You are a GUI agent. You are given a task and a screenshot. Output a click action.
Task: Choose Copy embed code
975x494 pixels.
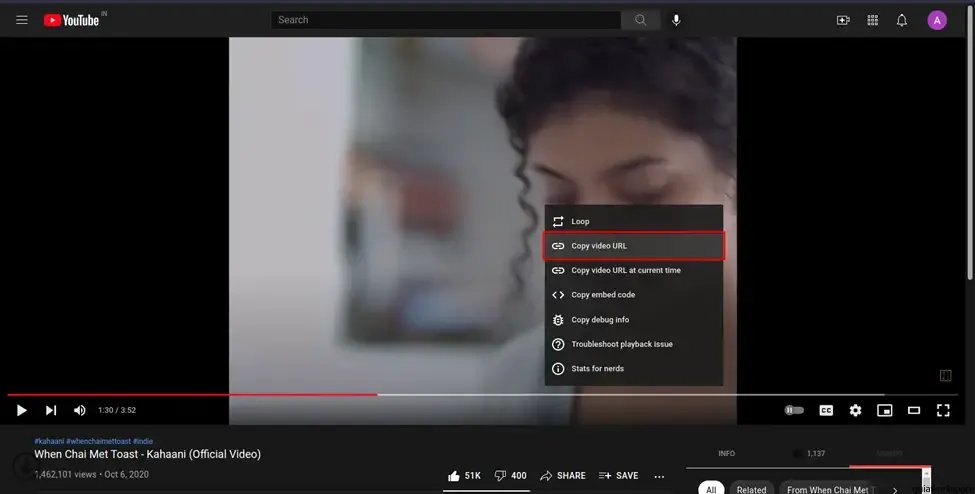point(634,295)
